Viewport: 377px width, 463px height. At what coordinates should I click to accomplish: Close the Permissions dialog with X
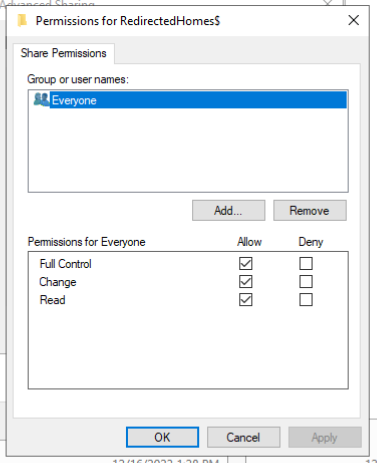pos(354,20)
